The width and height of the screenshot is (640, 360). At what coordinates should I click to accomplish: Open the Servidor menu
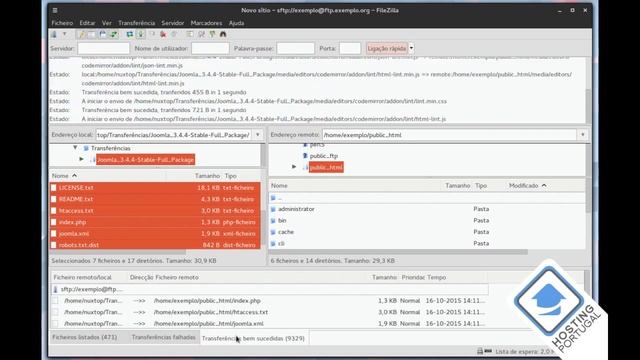click(x=173, y=23)
